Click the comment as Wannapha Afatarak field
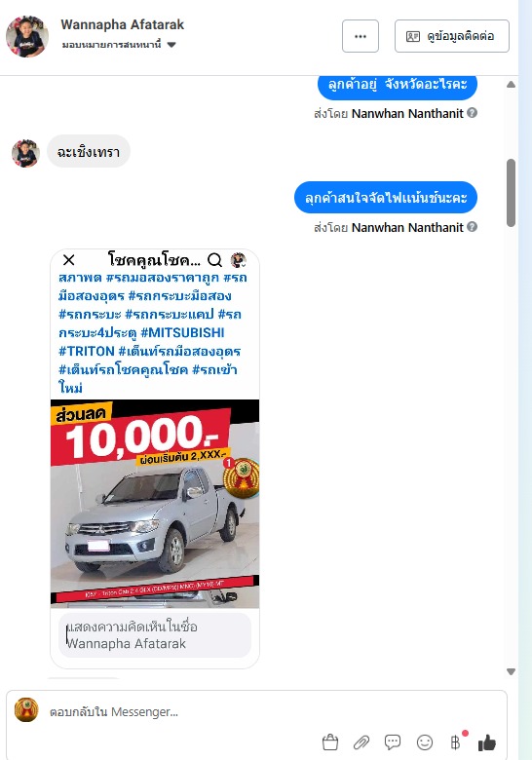532x760 pixels. coord(155,635)
